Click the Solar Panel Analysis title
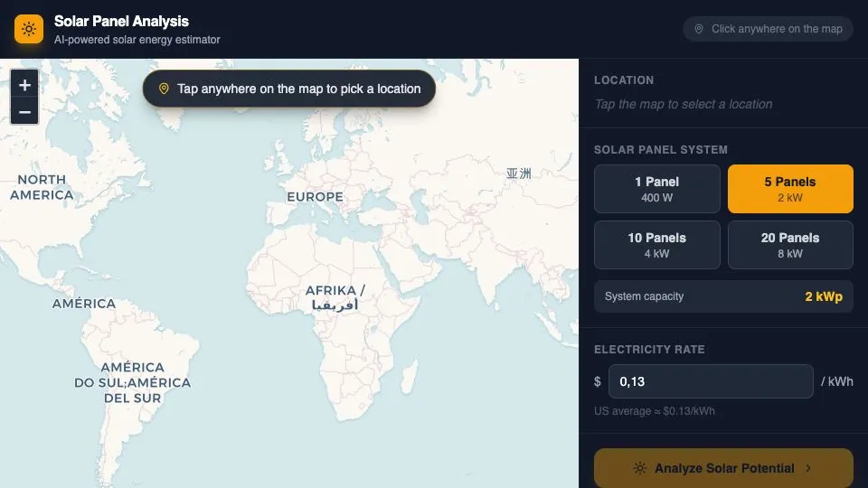This screenshot has width=868, height=488. [x=121, y=21]
